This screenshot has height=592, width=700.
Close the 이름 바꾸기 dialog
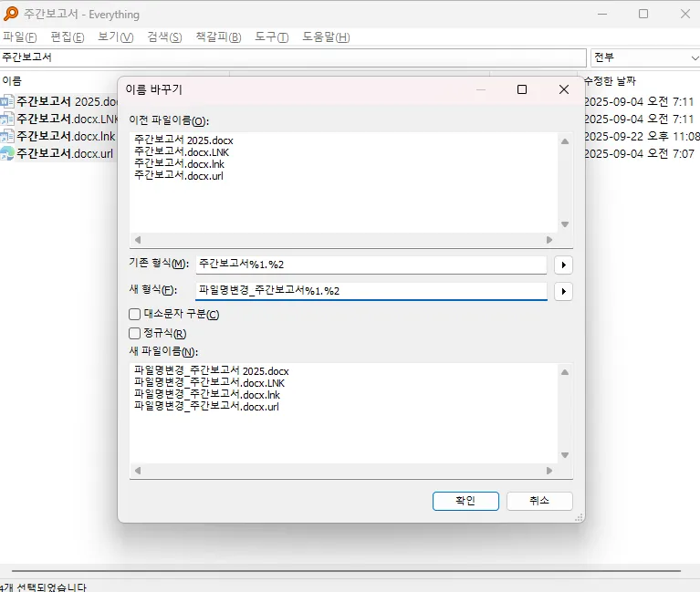(564, 89)
